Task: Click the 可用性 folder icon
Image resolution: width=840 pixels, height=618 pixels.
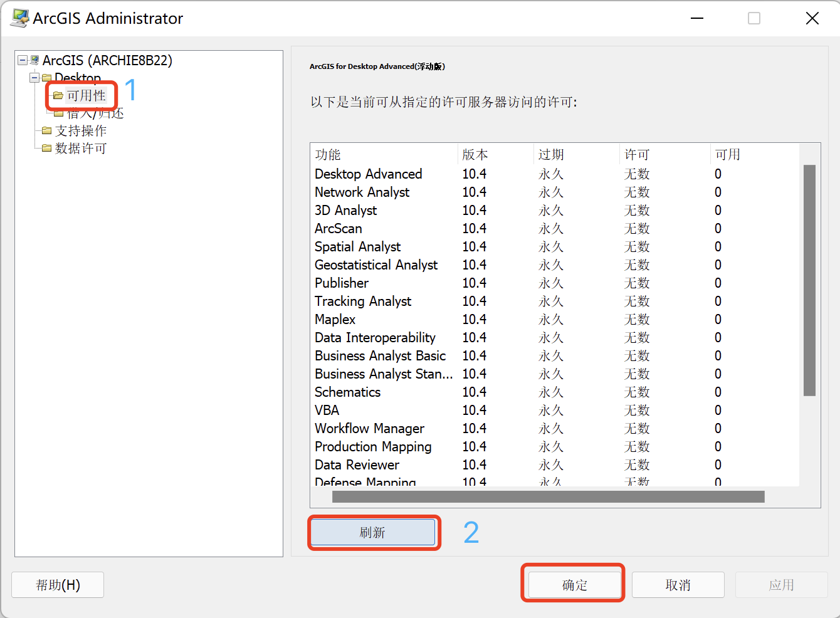Action: [58, 95]
